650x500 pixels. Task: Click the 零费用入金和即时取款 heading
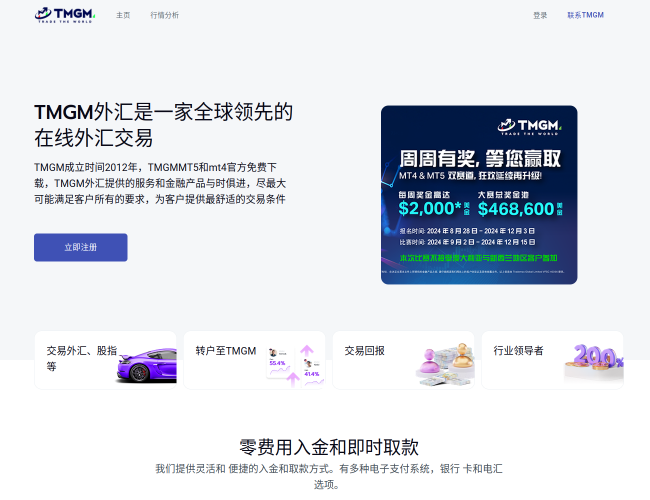[x=329, y=447]
